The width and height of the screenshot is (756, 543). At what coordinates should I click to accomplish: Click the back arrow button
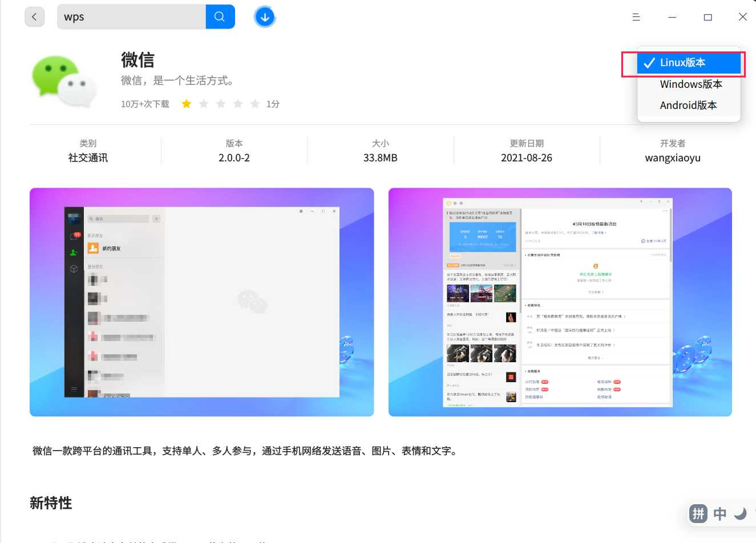[x=34, y=17]
